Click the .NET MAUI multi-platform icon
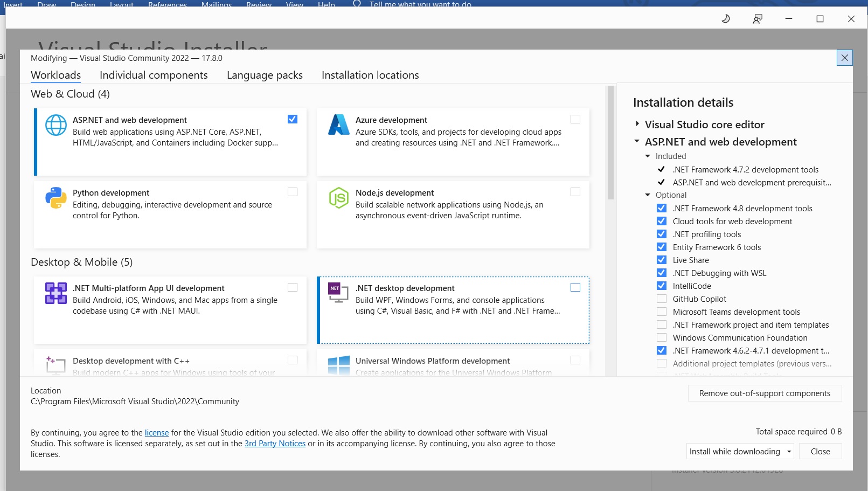868x491 pixels. (56, 294)
